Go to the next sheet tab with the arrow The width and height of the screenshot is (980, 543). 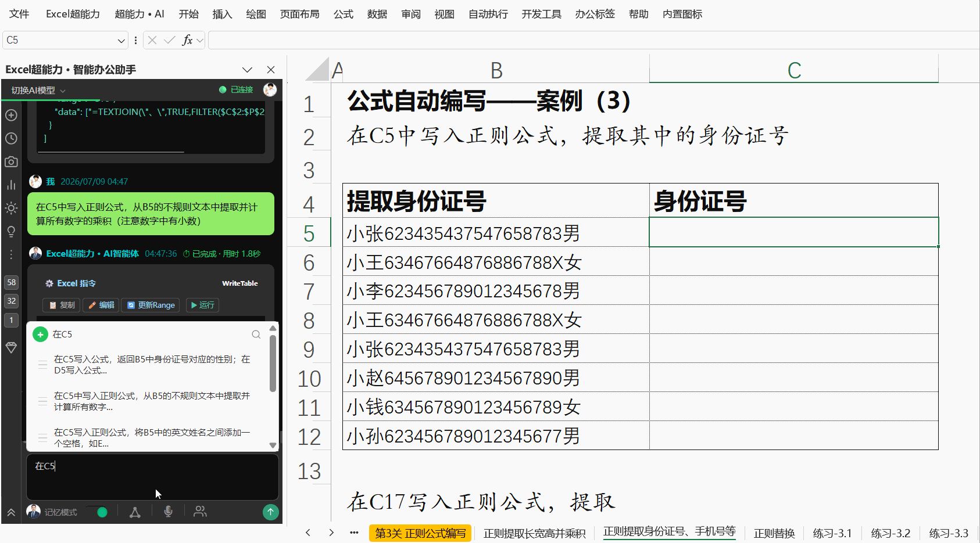(331, 533)
